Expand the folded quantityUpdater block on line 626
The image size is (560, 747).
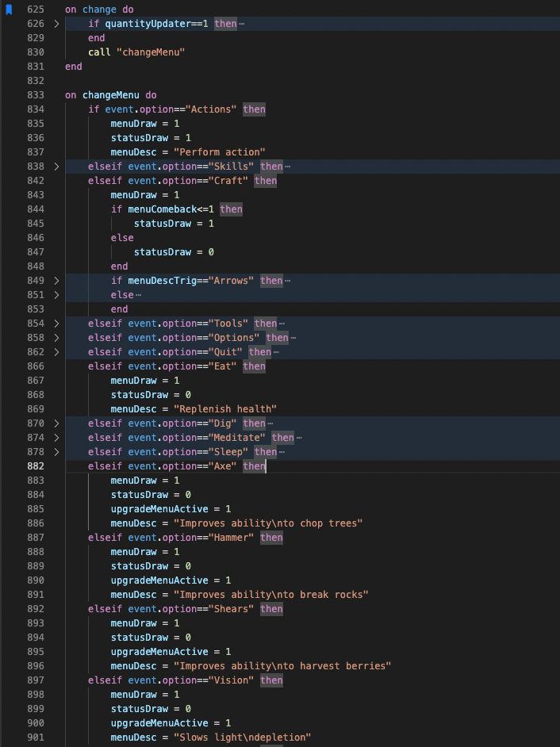click(x=56, y=24)
